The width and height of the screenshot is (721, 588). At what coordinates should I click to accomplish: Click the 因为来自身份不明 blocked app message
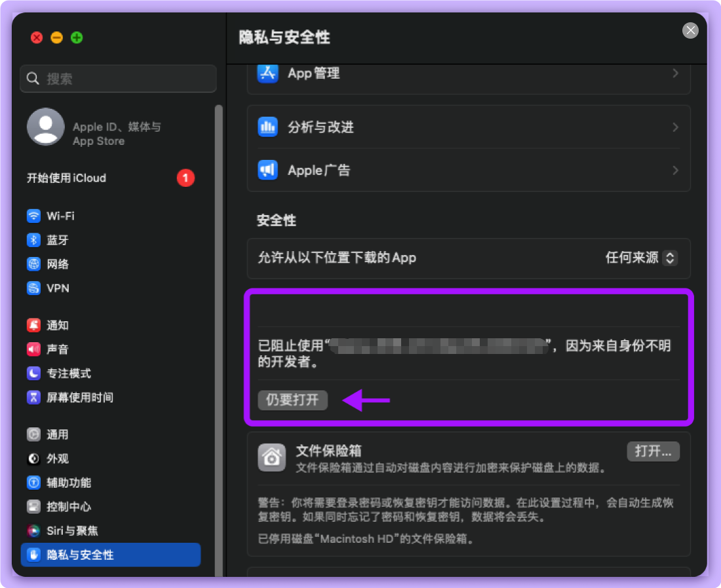[x=465, y=353]
